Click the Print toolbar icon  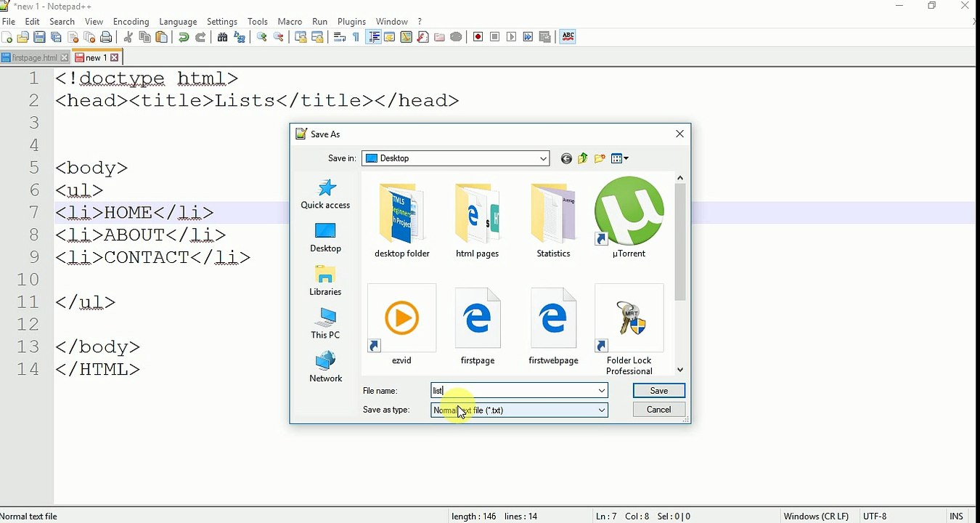coord(107,37)
